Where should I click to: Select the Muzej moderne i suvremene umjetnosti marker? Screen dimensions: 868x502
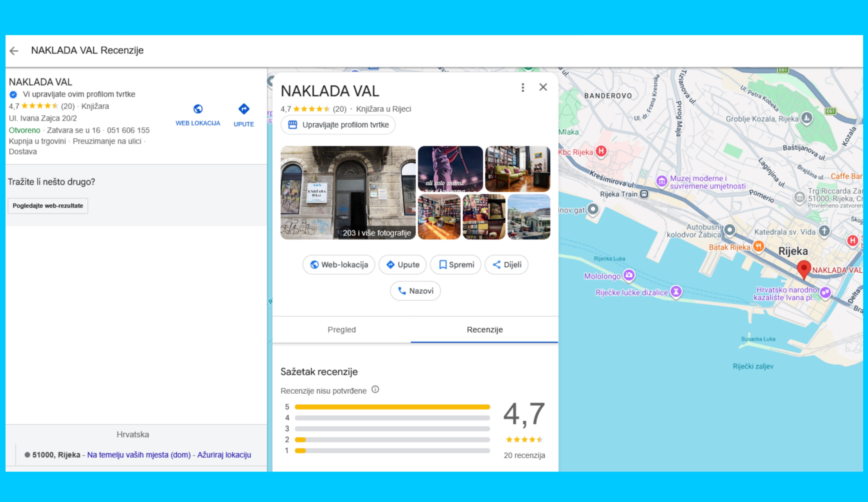pyautogui.click(x=662, y=181)
